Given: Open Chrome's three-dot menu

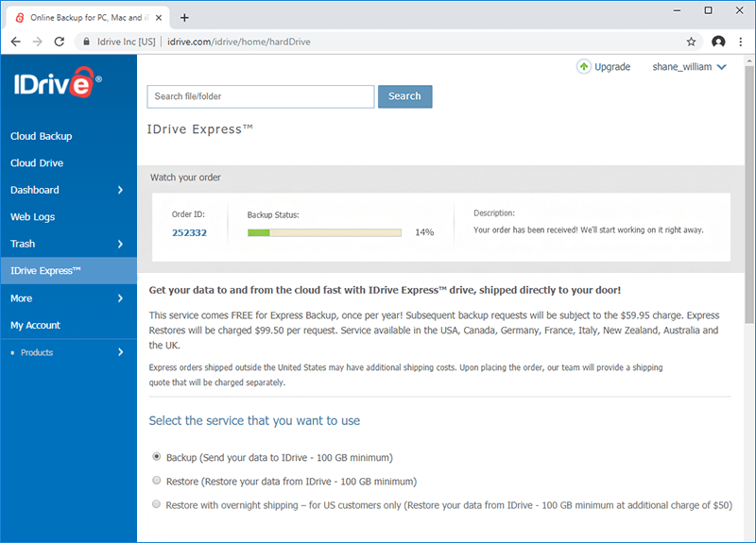Looking at the screenshot, I should click(x=741, y=42).
